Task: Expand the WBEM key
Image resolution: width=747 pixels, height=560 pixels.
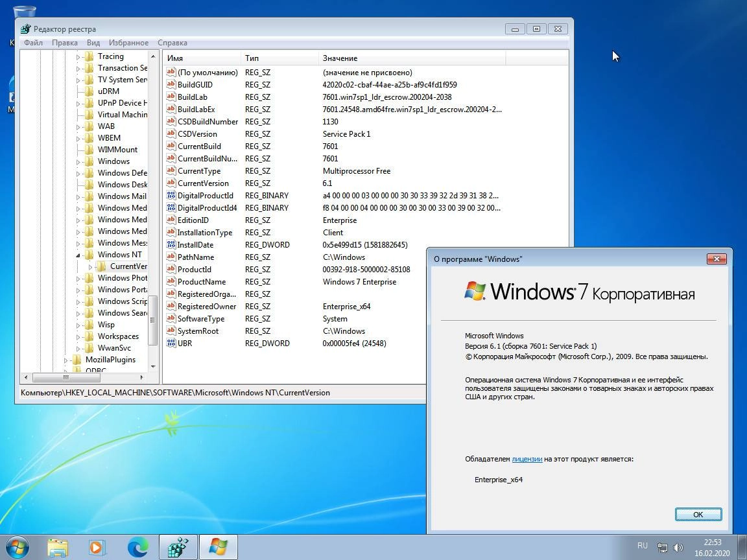Action: (x=78, y=138)
